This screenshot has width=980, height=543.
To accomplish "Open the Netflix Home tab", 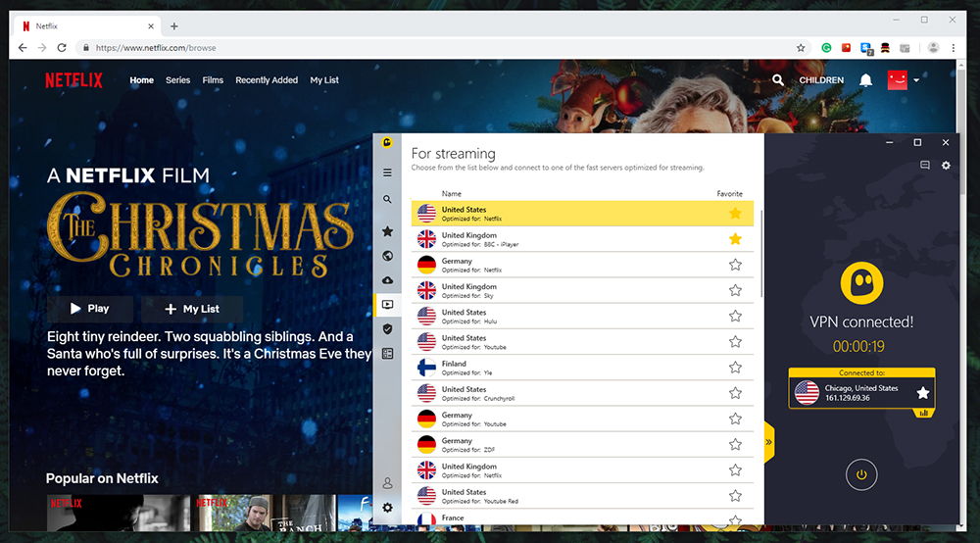I will pos(142,80).
